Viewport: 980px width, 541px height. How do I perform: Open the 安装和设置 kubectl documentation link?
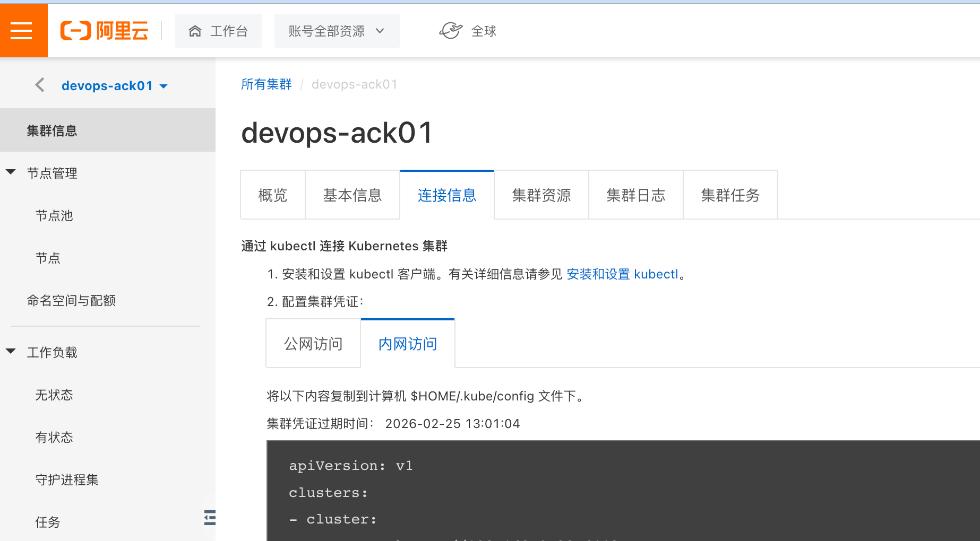622,274
